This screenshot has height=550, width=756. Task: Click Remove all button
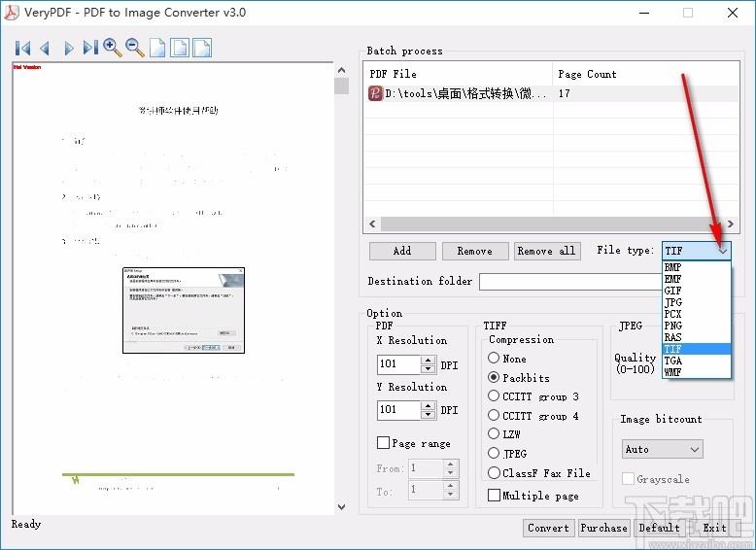tap(546, 251)
